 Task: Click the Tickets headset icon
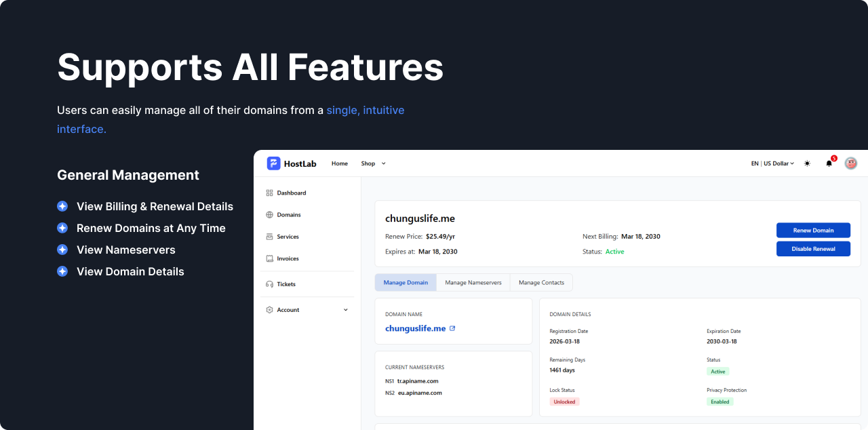270,284
